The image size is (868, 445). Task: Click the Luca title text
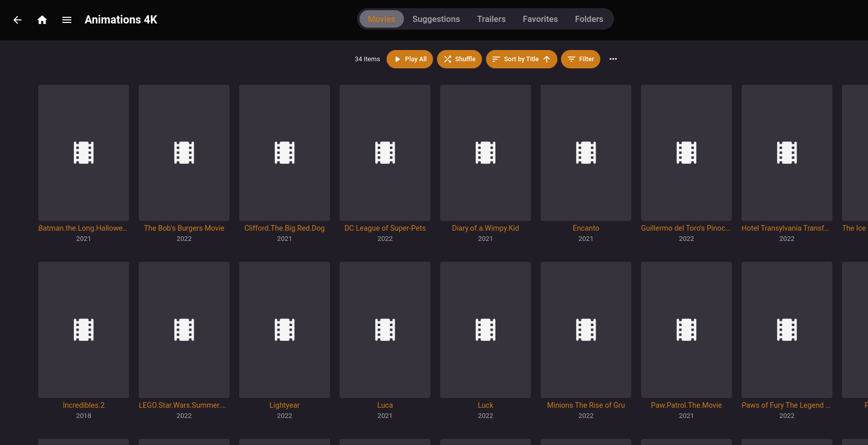point(385,405)
